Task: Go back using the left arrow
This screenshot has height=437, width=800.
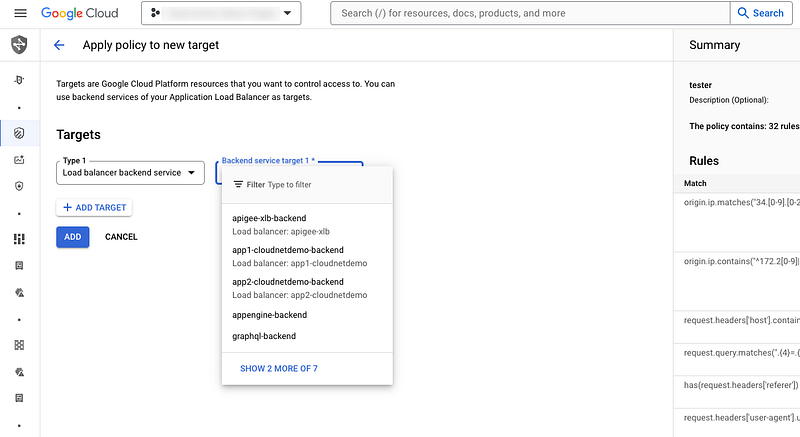Action: click(x=59, y=45)
